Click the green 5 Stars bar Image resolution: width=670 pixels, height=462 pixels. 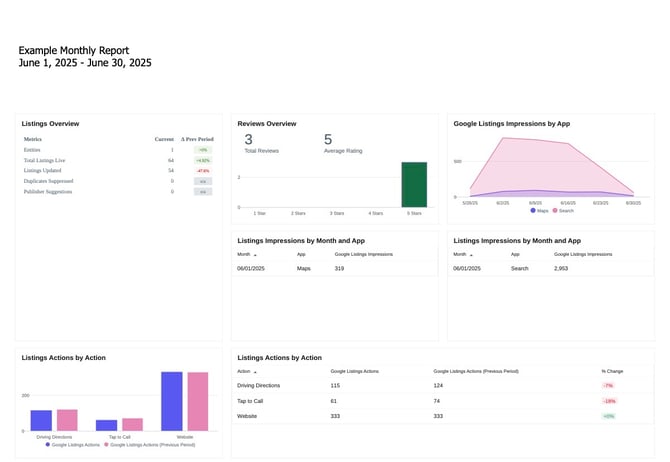click(x=414, y=185)
